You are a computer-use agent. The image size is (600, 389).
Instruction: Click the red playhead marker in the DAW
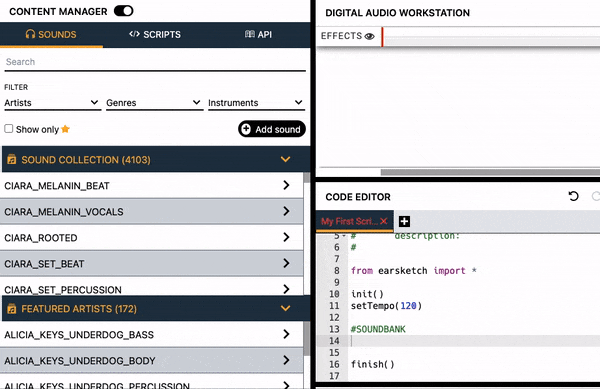pyautogui.click(x=382, y=37)
